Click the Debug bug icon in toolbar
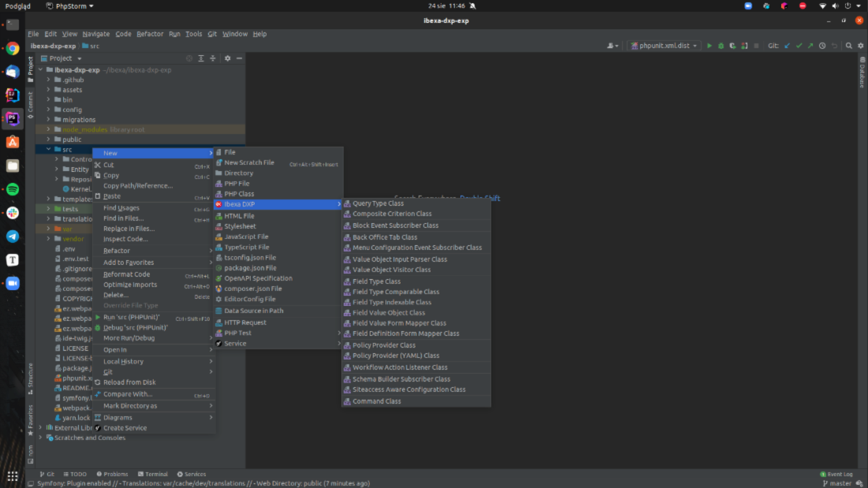The image size is (868, 488). pos(720,46)
